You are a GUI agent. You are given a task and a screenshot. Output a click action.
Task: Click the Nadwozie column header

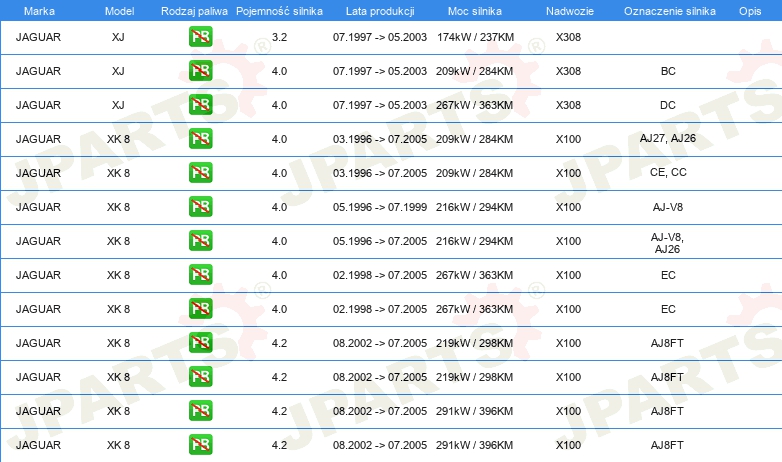[570, 11]
